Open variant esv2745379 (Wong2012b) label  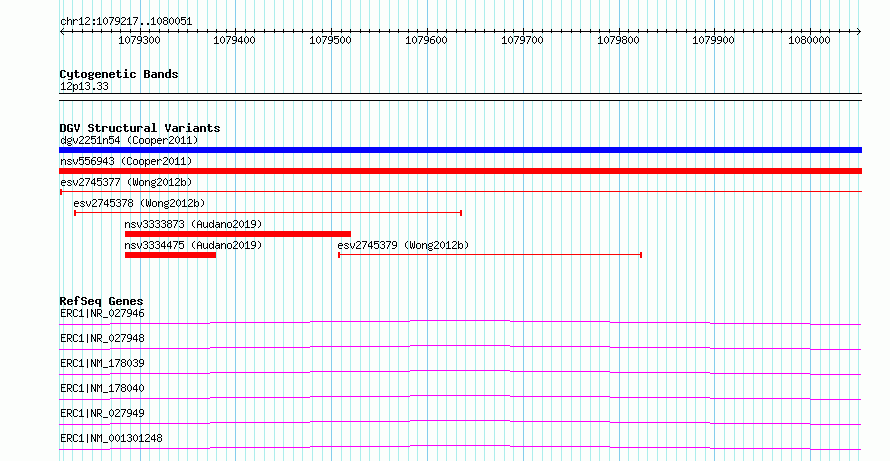pyautogui.click(x=404, y=245)
